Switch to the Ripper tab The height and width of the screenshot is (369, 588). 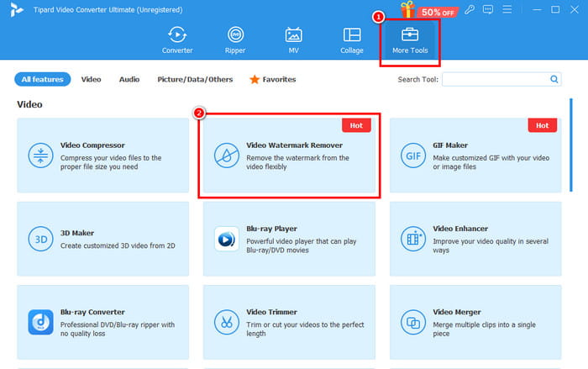coord(235,40)
